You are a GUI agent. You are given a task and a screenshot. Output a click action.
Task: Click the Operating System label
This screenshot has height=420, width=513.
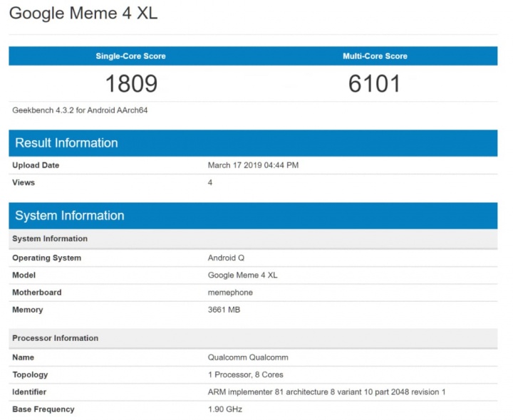(x=46, y=258)
